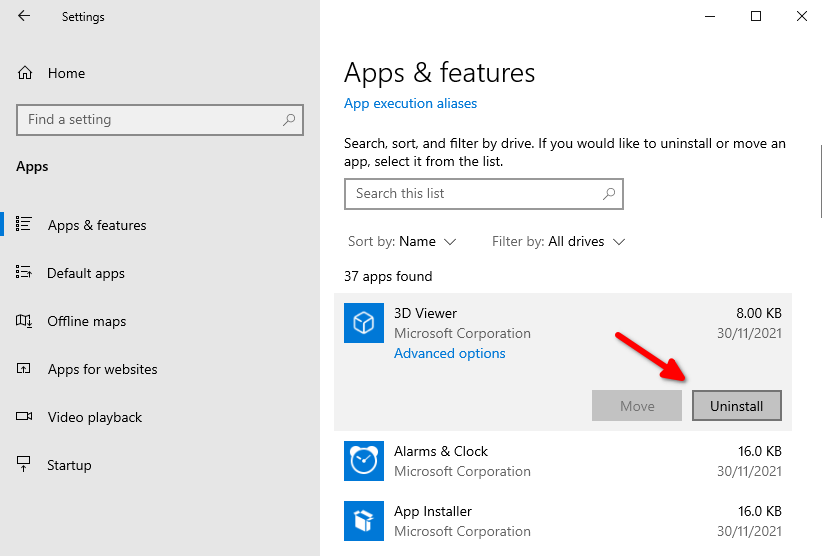Screen dimensions: 822x556
Task: Open the Filter by All drives dropdown
Action: tap(558, 242)
